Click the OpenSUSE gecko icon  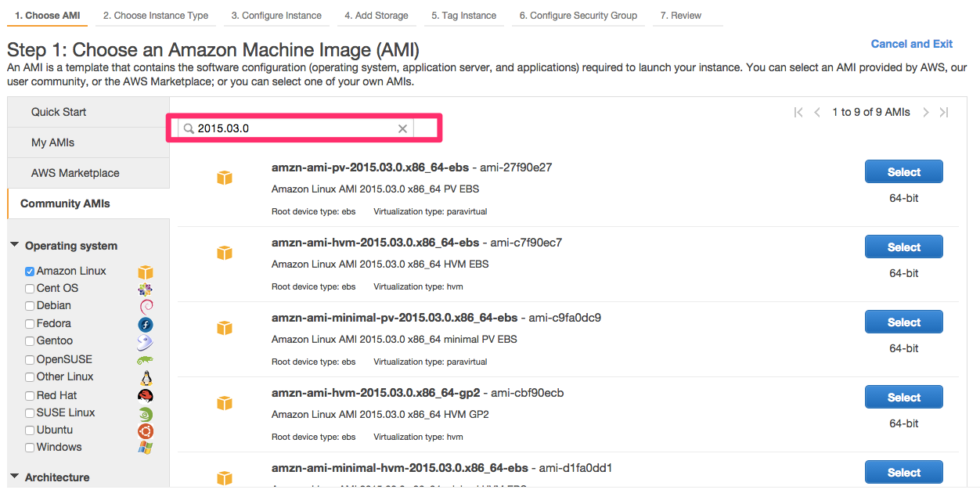point(144,359)
